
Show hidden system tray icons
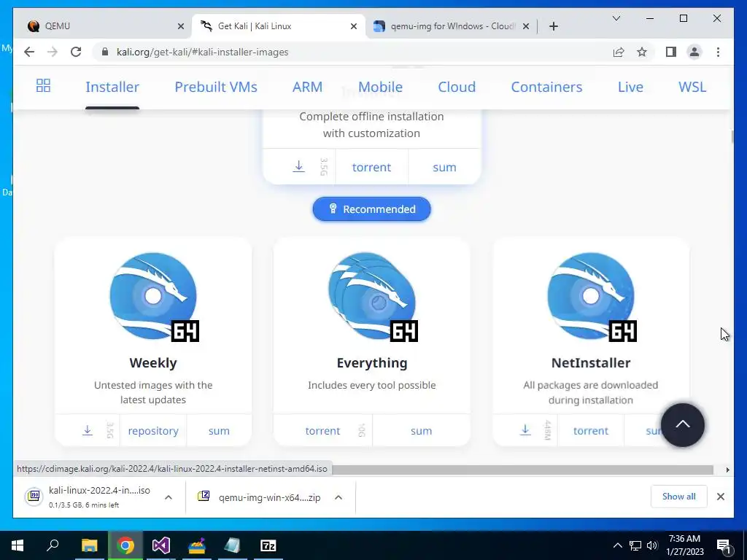(x=617, y=545)
